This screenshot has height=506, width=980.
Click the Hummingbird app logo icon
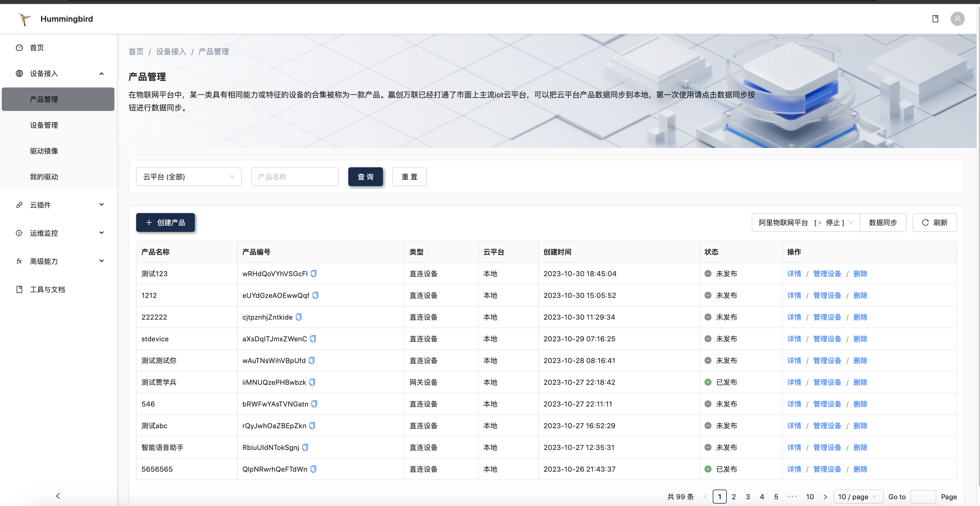[23, 18]
